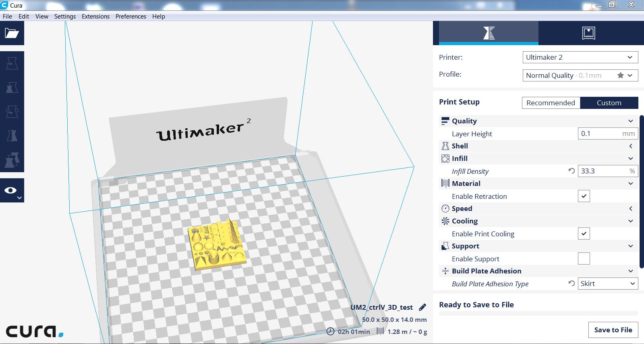Switch Print Setup to Custom mode
The image size is (644, 344).
609,103
